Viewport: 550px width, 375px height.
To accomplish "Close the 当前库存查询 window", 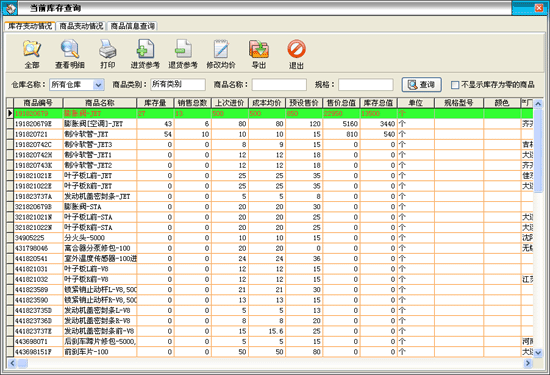I will (539, 8).
